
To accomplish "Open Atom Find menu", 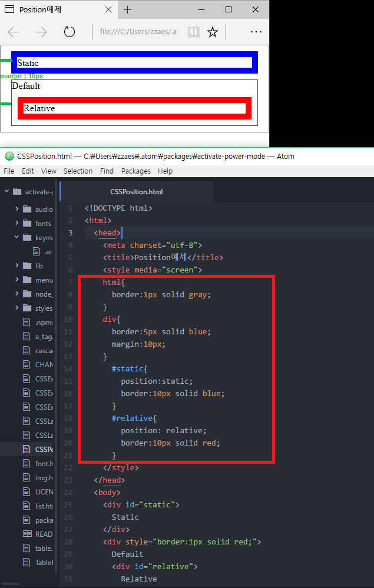I will pyautogui.click(x=107, y=171).
